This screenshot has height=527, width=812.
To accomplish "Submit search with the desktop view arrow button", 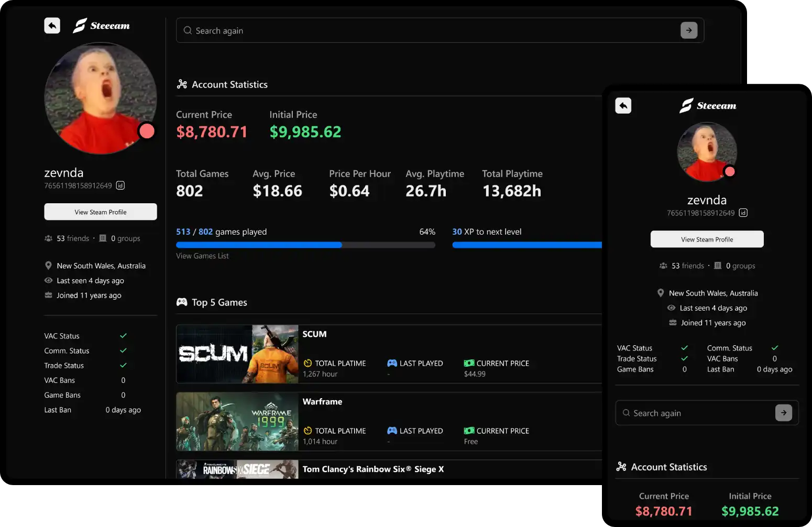I will (x=689, y=30).
